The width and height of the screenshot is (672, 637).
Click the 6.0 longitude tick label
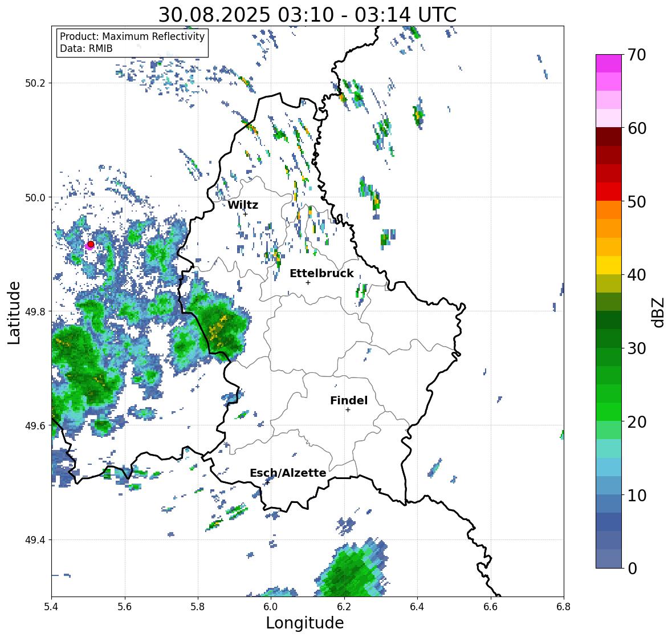point(271,607)
